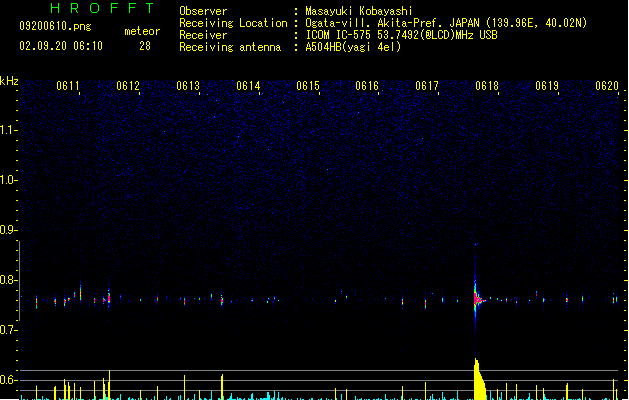
Task: Click the 1.0 kHz axis label
Action: [8, 180]
